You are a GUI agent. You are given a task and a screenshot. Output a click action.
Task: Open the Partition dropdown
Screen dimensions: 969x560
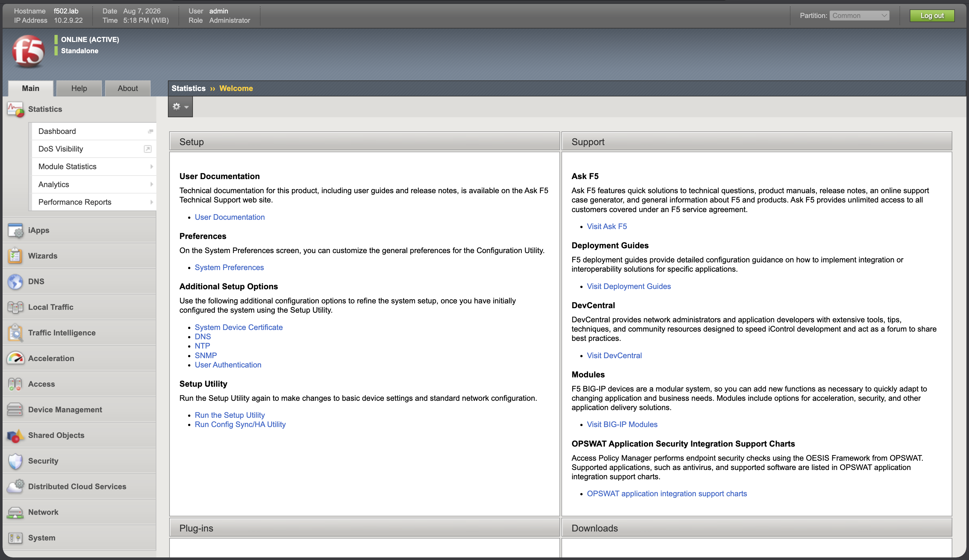pyautogui.click(x=859, y=16)
